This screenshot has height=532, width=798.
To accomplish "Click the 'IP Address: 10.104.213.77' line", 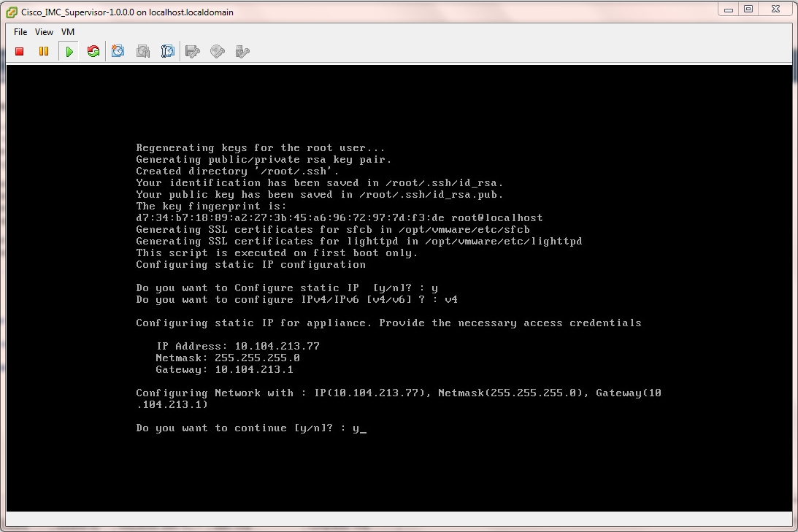I will point(238,347).
